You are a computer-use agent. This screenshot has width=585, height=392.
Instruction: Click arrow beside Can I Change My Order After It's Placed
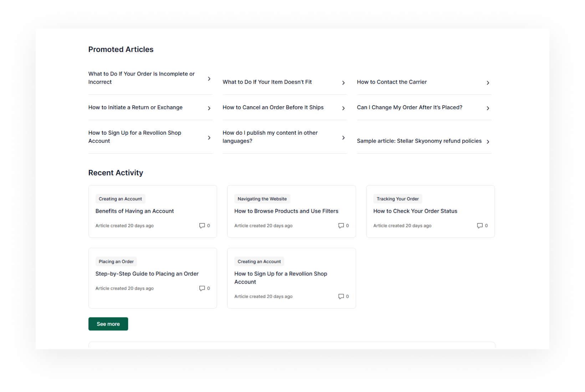[x=488, y=108]
